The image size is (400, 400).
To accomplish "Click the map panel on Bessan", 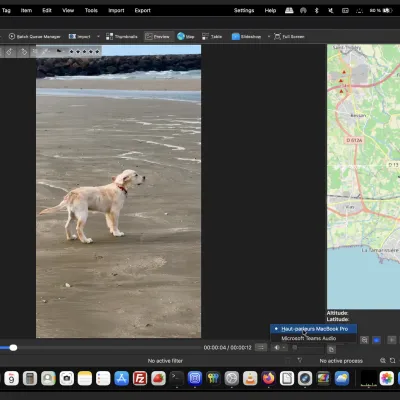I will pos(358,115).
